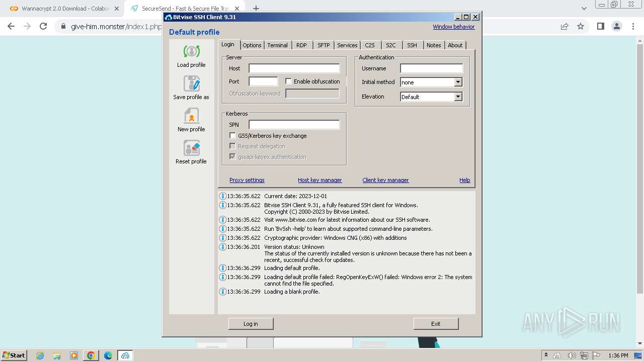The image size is (644, 362).
Task: Open Chrome tab search chevron
Action: click(584, 9)
